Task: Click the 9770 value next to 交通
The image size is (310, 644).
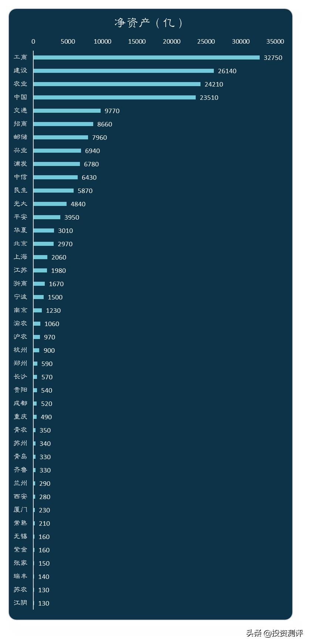Action: [112, 111]
